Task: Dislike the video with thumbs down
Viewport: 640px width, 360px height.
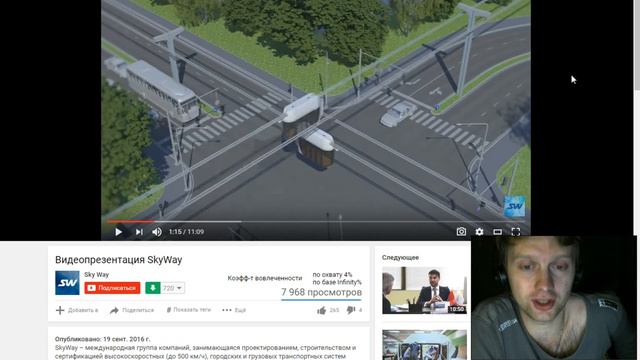Action: (x=354, y=311)
